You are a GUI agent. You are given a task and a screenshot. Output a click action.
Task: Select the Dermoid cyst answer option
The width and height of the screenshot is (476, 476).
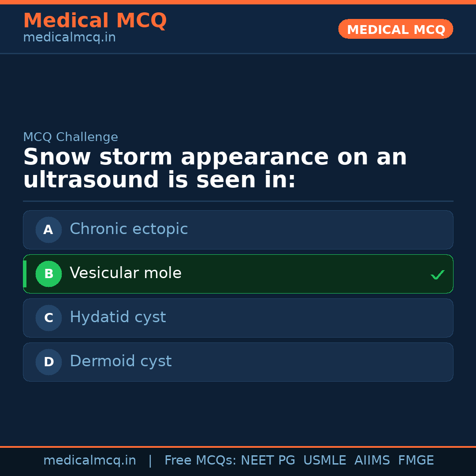coord(238,362)
